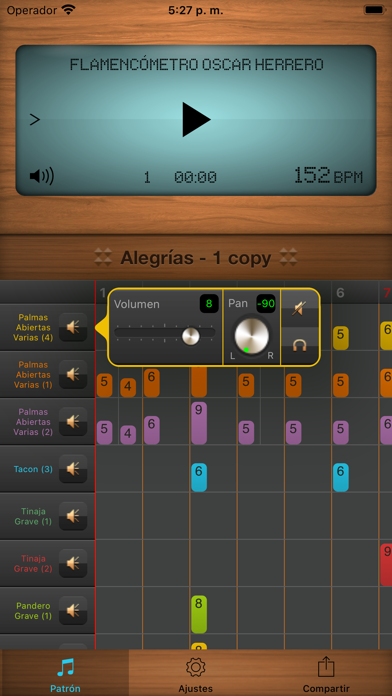Open speaker settings for Palmas Abiertas Varias (2)
This screenshot has width=392, height=696.
(x=73, y=422)
